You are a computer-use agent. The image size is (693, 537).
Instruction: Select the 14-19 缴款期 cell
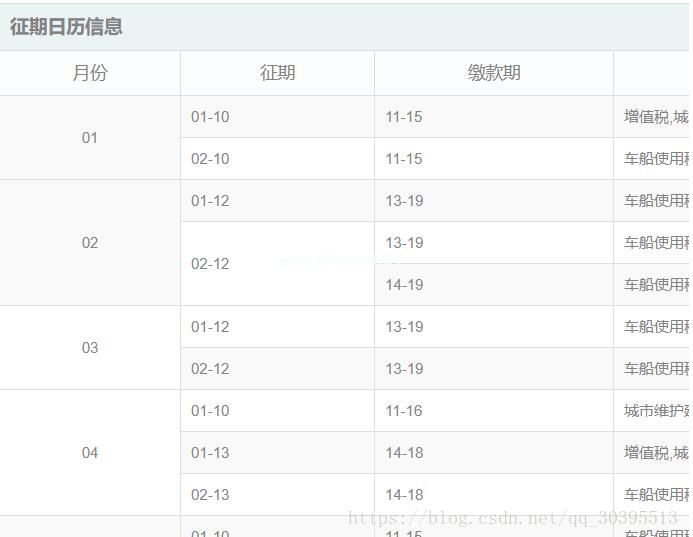pyautogui.click(x=404, y=285)
